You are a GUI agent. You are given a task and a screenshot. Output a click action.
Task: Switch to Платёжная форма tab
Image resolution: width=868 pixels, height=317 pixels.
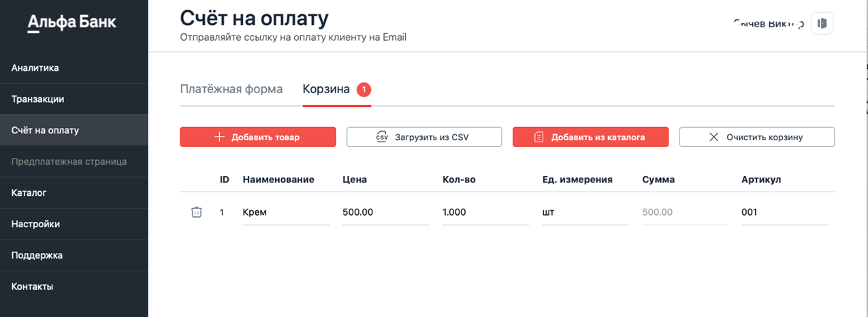pos(231,89)
